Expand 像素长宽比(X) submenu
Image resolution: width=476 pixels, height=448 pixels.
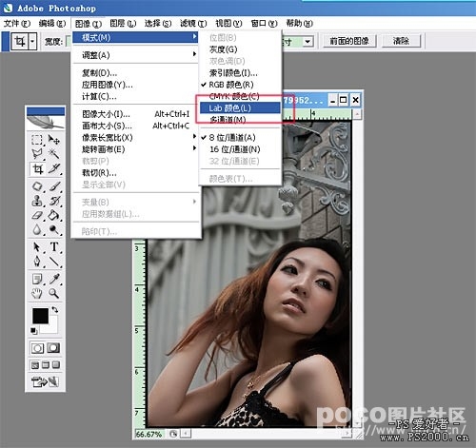(x=135, y=138)
